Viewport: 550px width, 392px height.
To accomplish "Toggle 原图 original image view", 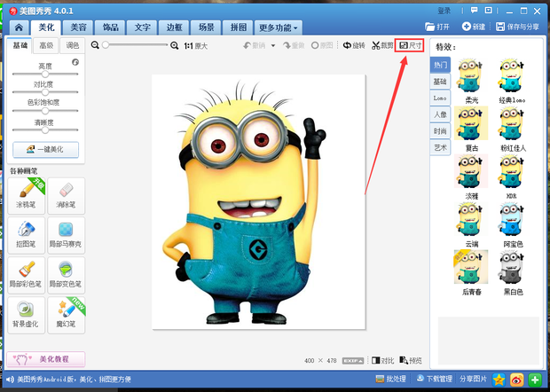I will [x=322, y=45].
